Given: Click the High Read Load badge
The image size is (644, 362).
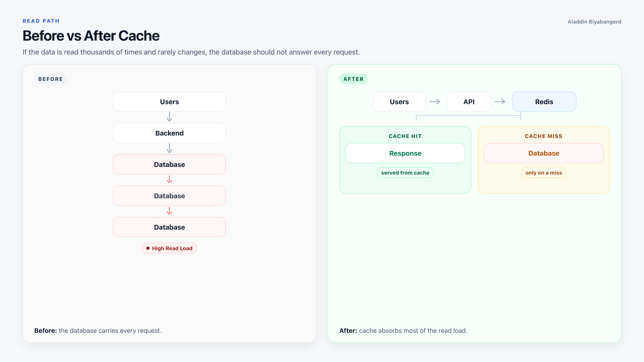Looking at the screenshot, I should click(169, 248).
